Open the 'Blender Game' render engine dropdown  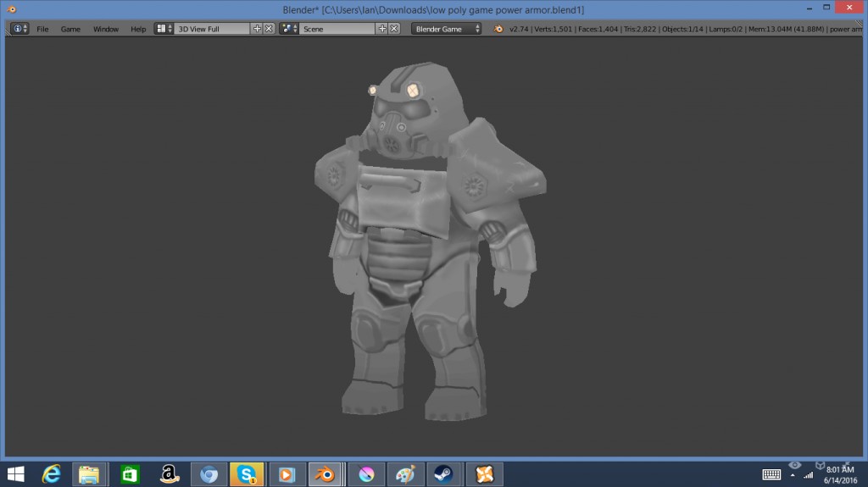point(446,29)
